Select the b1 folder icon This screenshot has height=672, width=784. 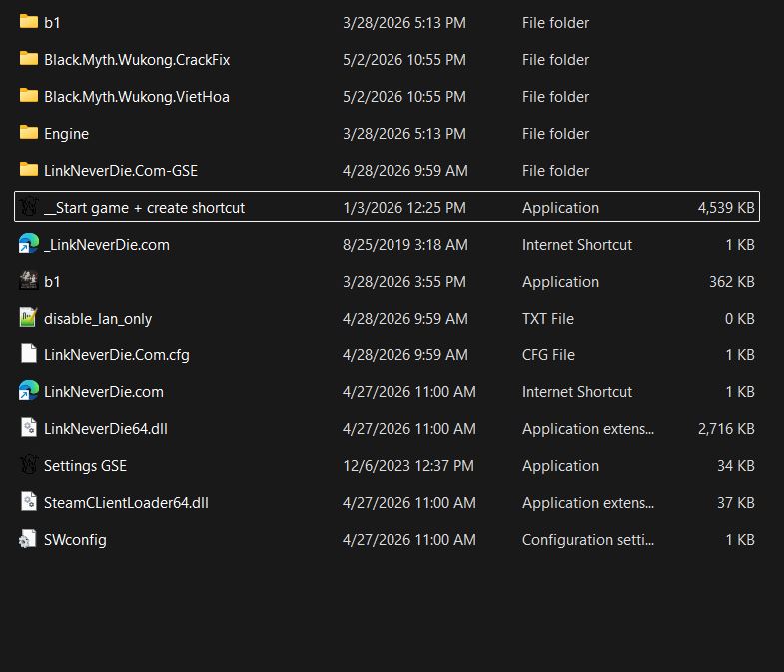29,22
